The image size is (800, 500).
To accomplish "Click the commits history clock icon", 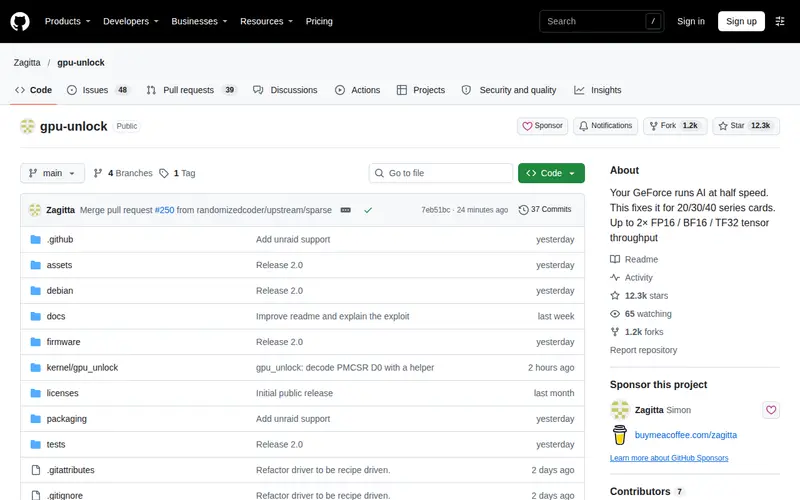I will pyautogui.click(x=523, y=210).
